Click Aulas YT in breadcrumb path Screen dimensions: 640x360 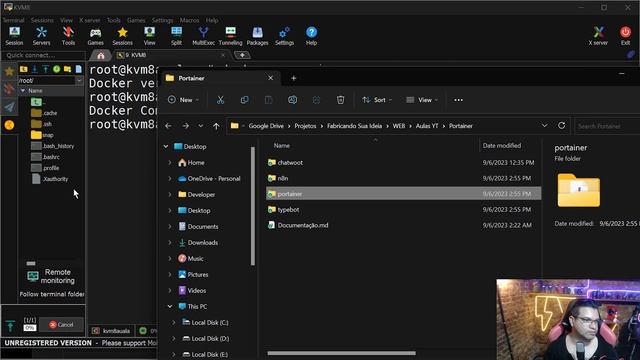point(427,126)
